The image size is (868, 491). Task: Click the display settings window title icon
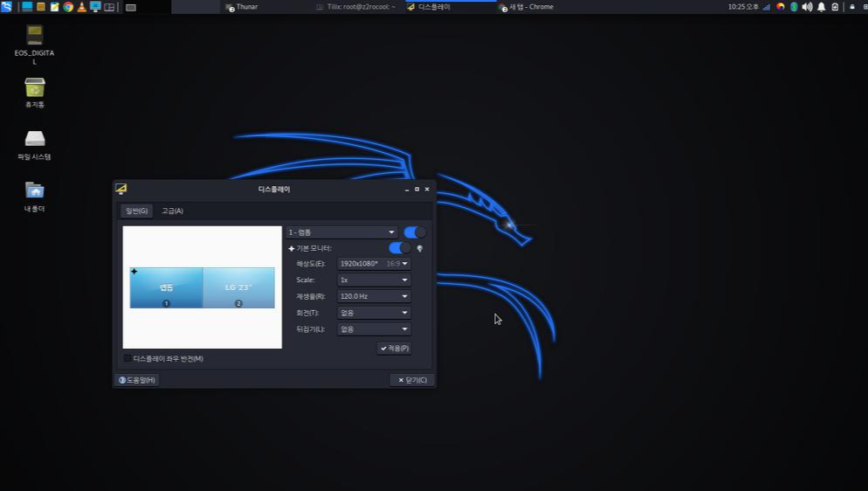[x=121, y=189]
